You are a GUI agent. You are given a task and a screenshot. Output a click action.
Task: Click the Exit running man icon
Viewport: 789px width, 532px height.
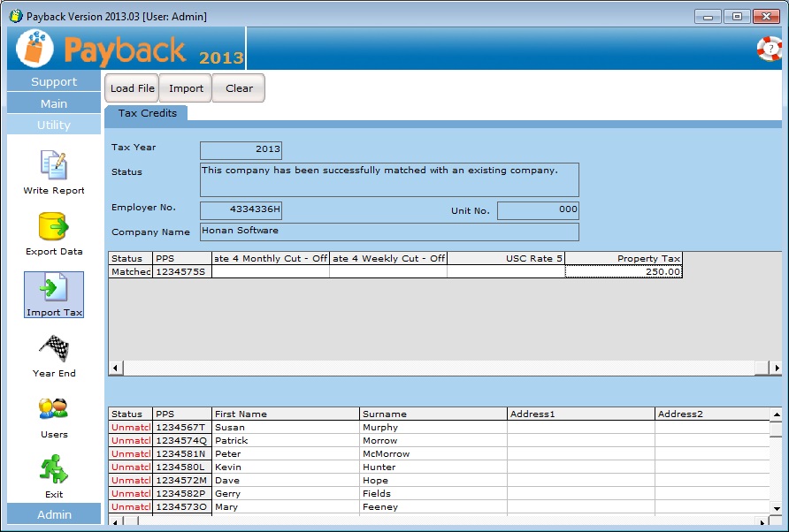(54, 469)
